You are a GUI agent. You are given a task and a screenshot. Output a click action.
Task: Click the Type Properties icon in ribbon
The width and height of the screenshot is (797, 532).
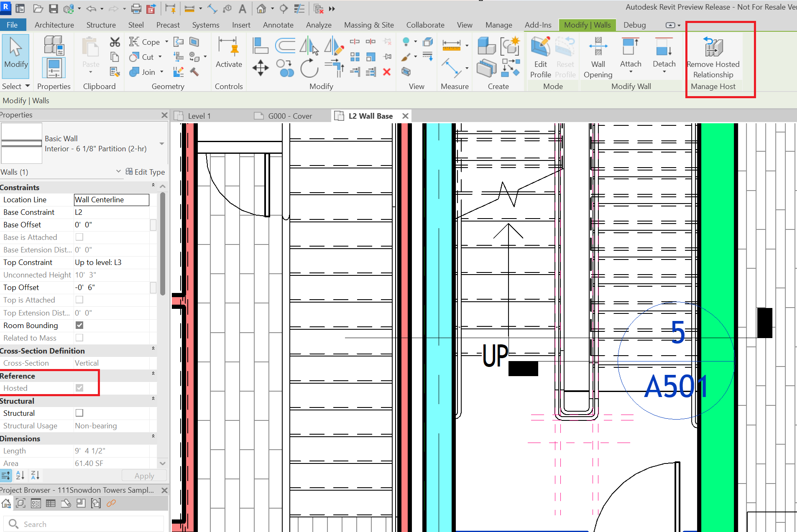pos(54,45)
